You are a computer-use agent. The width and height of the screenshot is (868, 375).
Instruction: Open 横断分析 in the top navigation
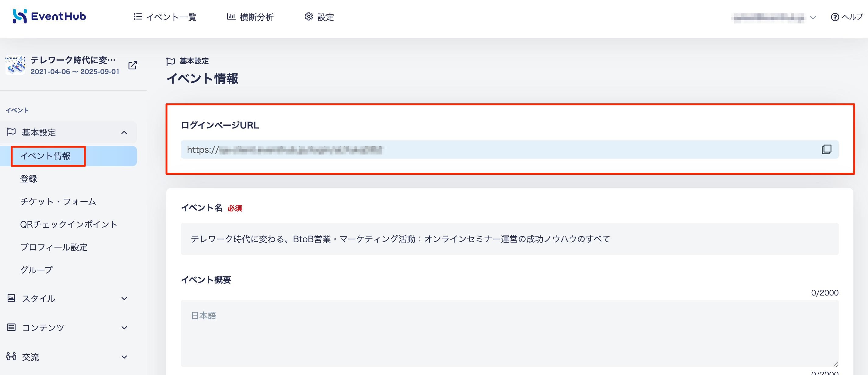250,17
